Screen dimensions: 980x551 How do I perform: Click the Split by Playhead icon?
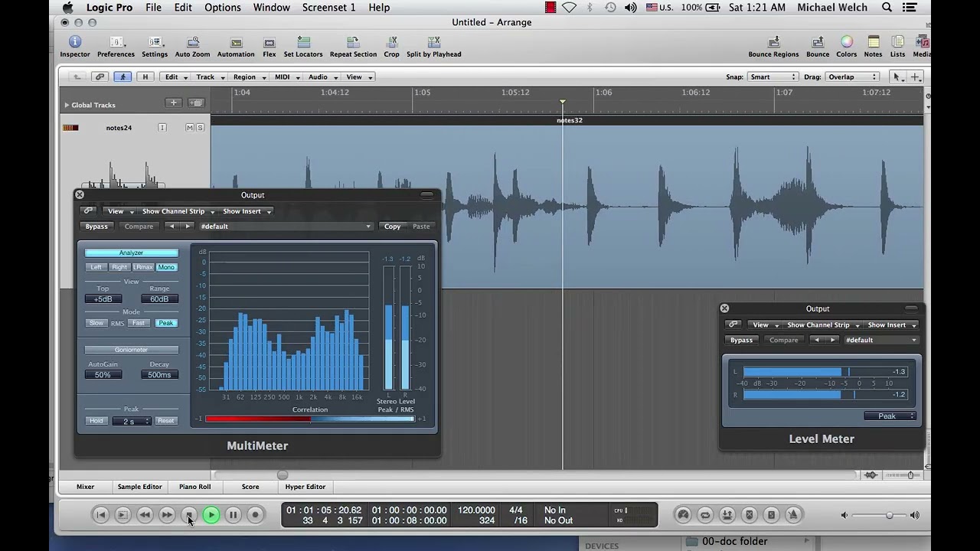pyautogui.click(x=434, y=46)
